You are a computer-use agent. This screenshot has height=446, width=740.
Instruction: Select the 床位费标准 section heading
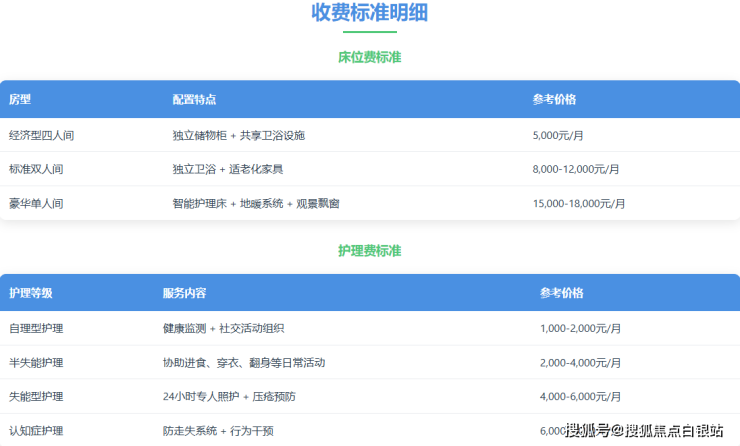tap(369, 57)
